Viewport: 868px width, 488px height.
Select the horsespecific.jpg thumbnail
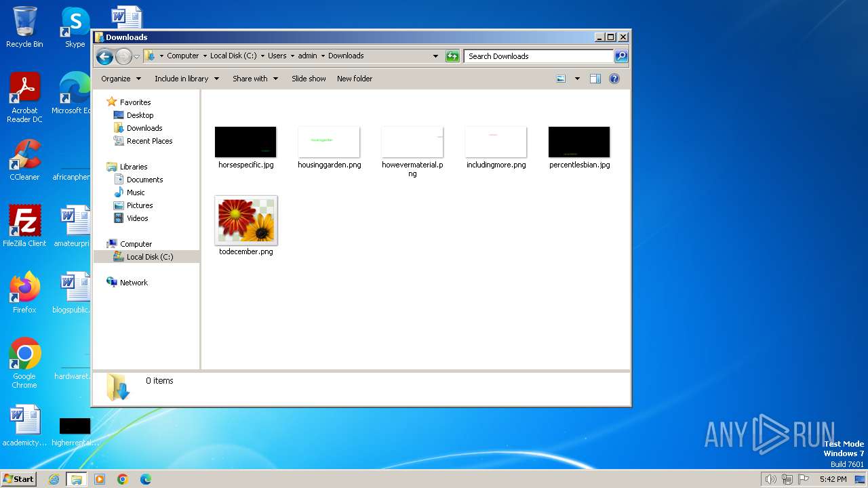[245, 142]
